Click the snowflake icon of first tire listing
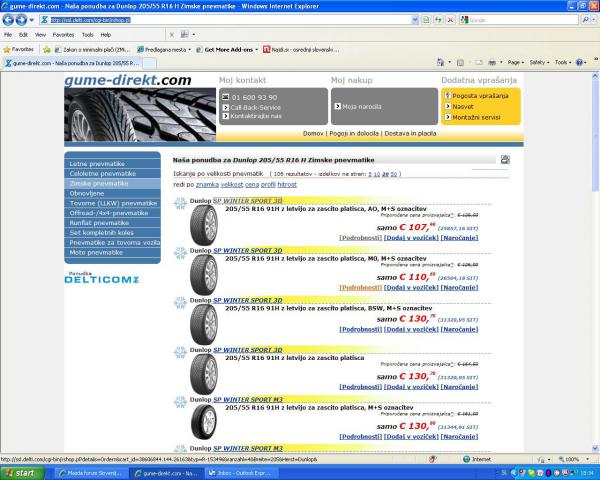Viewport: 600px width, 480px height. (180, 203)
